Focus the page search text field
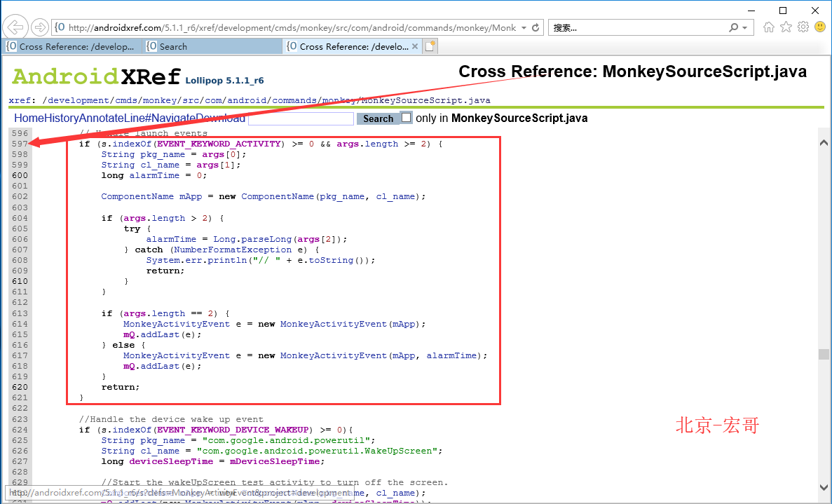This screenshot has height=504, width=832. [x=301, y=119]
